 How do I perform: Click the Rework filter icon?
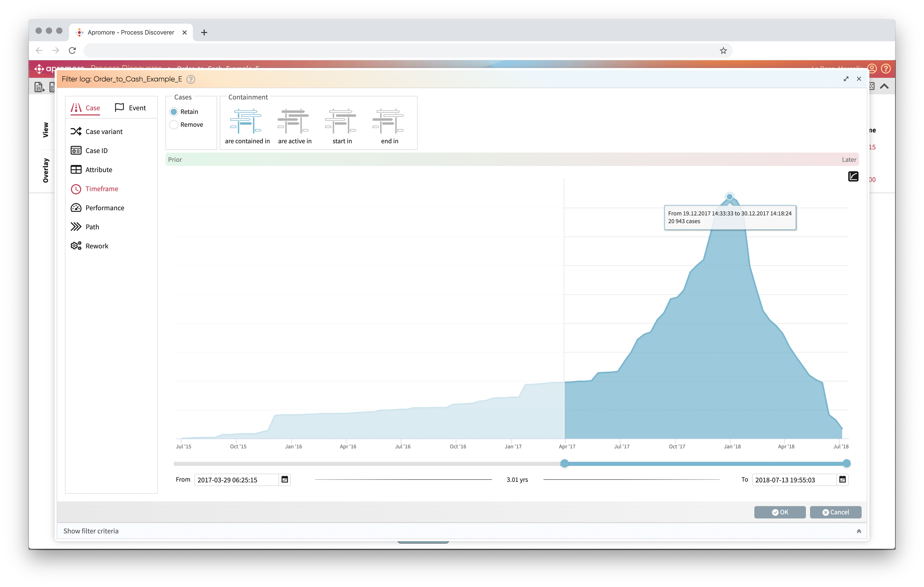76,246
